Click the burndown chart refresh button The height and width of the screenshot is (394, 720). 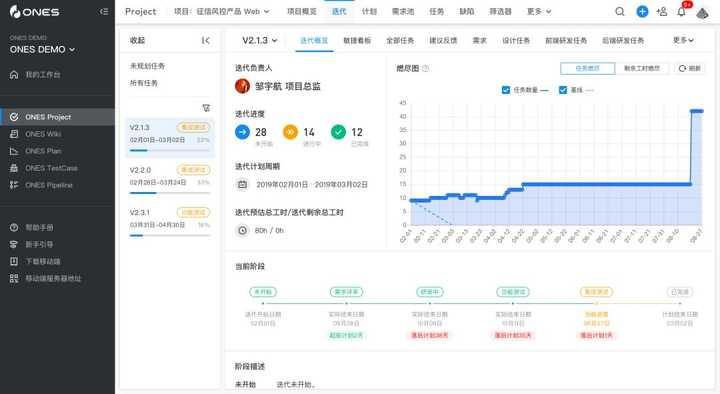[x=690, y=68]
